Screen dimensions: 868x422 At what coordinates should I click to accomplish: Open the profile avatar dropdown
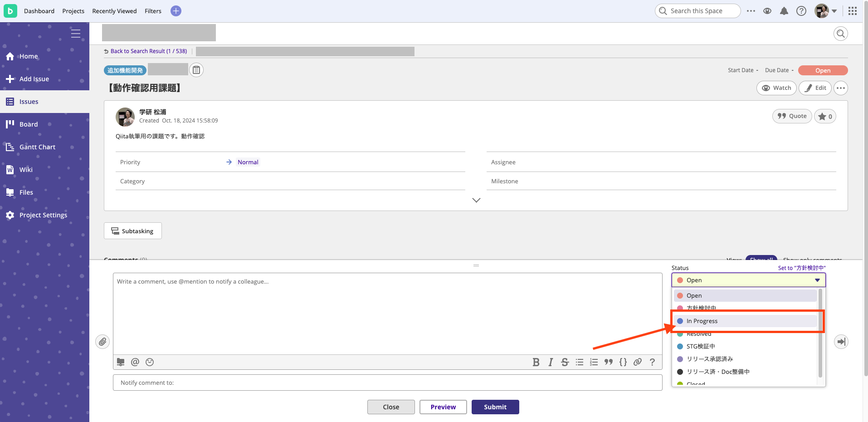(824, 11)
